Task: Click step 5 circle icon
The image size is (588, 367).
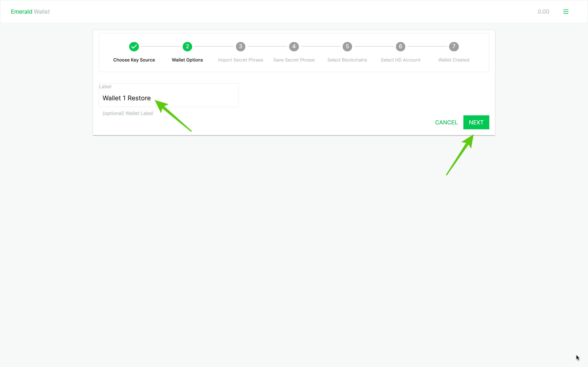Action: [347, 46]
